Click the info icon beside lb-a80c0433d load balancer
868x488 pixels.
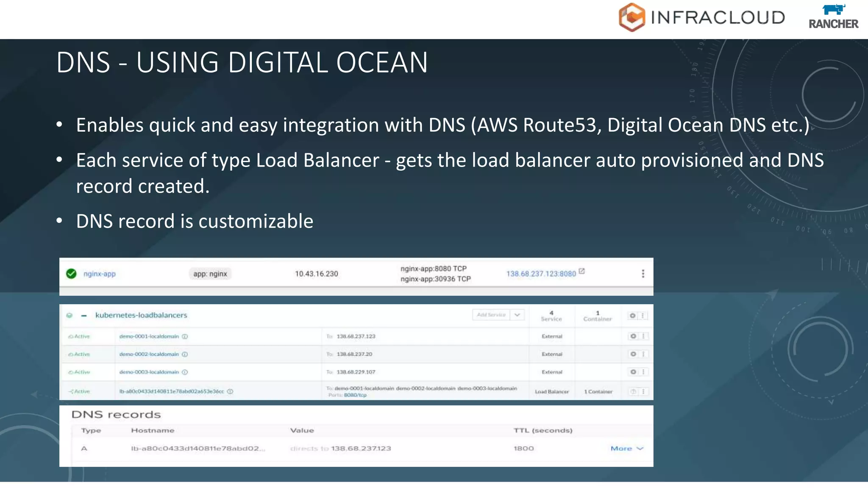(x=230, y=391)
